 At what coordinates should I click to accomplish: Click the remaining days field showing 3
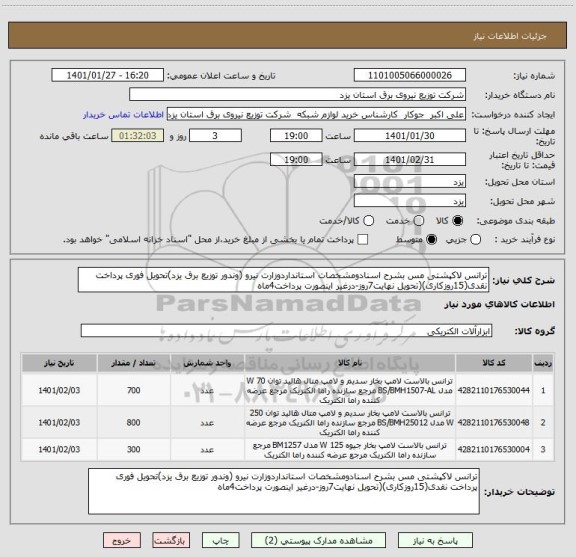[215, 136]
